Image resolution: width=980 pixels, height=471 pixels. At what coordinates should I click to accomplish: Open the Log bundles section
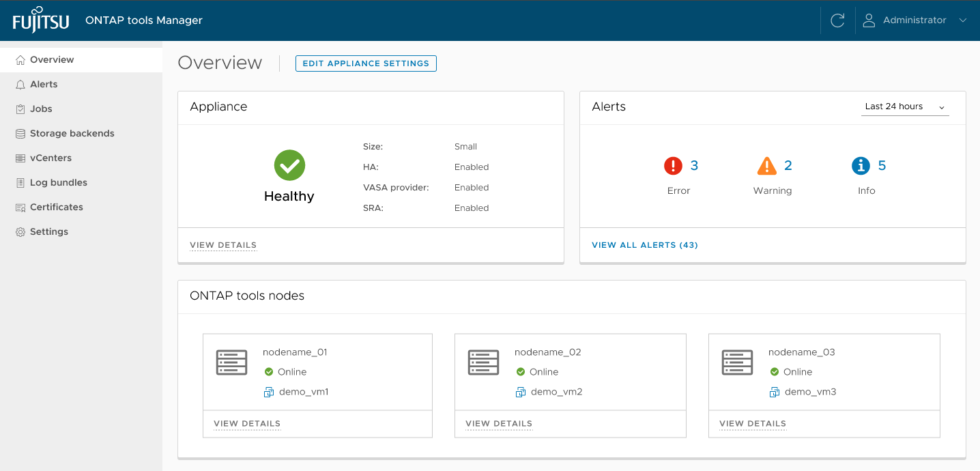pos(58,182)
